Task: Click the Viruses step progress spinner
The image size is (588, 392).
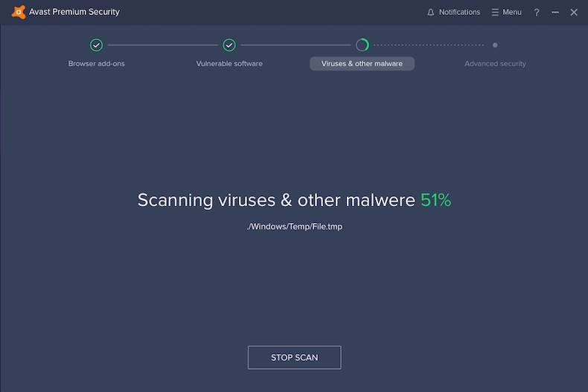Action: point(362,45)
